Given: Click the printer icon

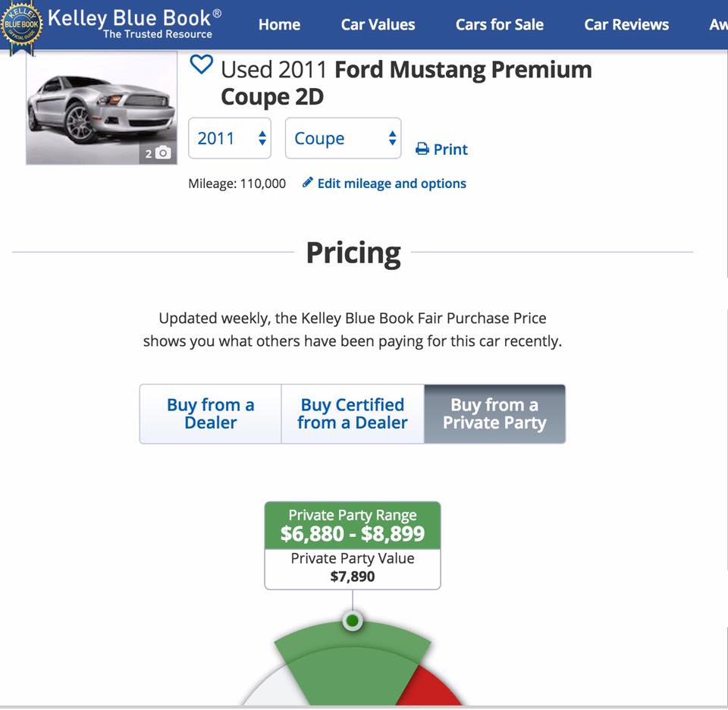Looking at the screenshot, I should 422,149.
